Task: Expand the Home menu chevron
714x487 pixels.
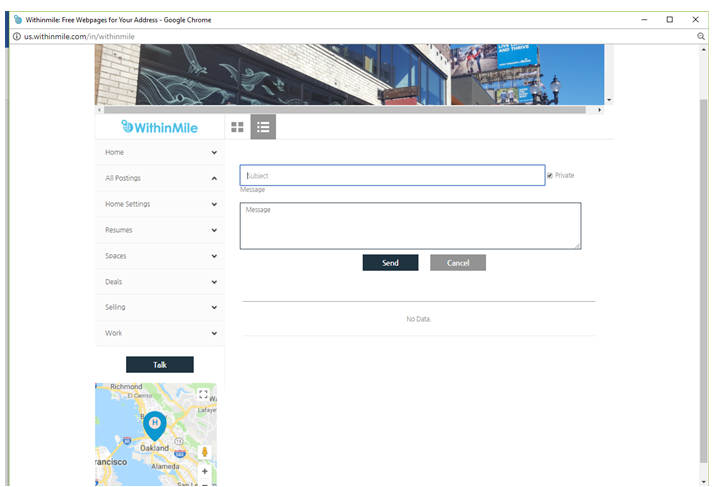Action: pyautogui.click(x=214, y=153)
